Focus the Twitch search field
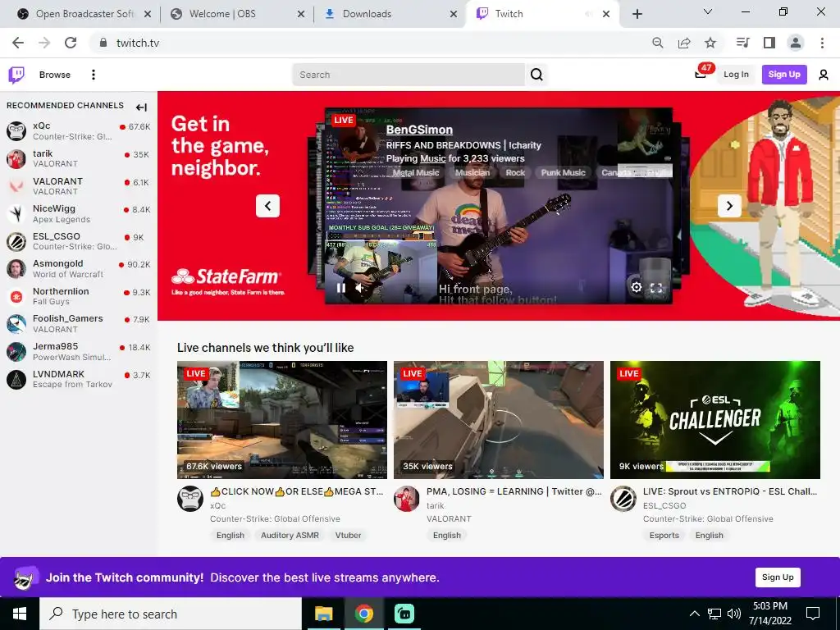Screen dimensions: 840x630 pos(409,75)
